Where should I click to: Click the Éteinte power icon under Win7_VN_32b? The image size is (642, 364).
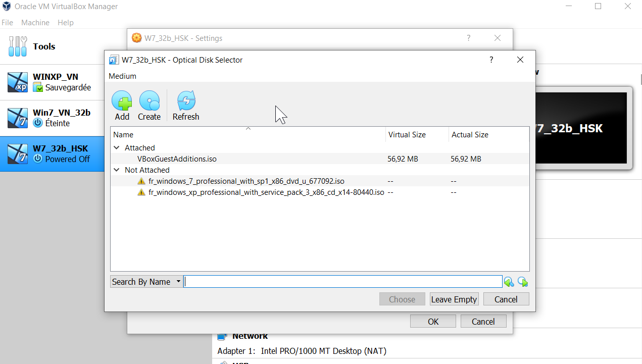38,123
